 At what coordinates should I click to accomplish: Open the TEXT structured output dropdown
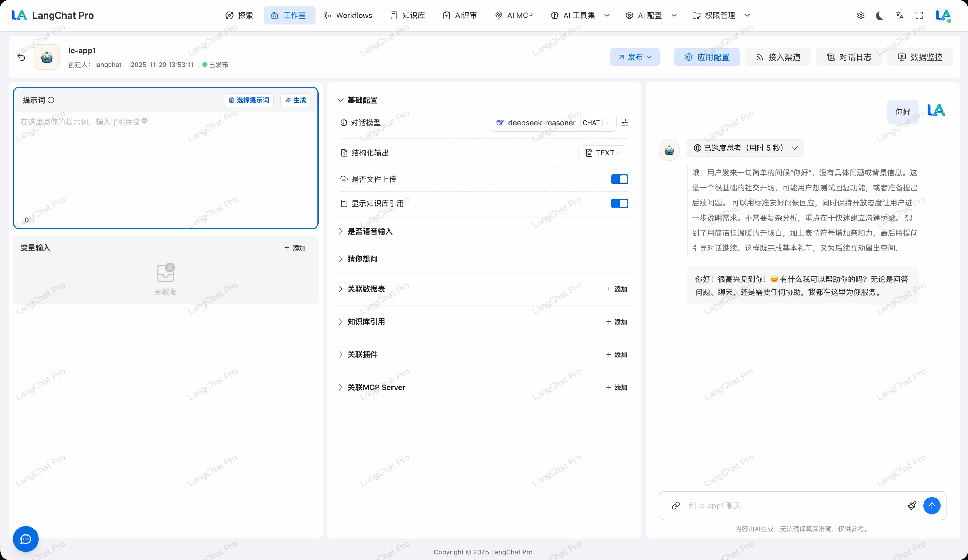(603, 153)
